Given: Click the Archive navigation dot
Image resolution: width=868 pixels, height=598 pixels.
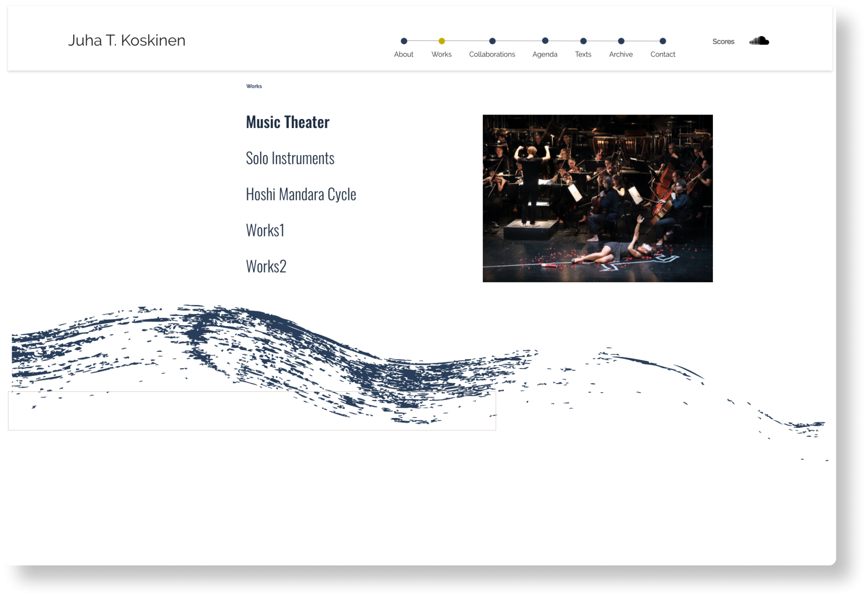Looking at the screenshot, I should pos(621,41).
